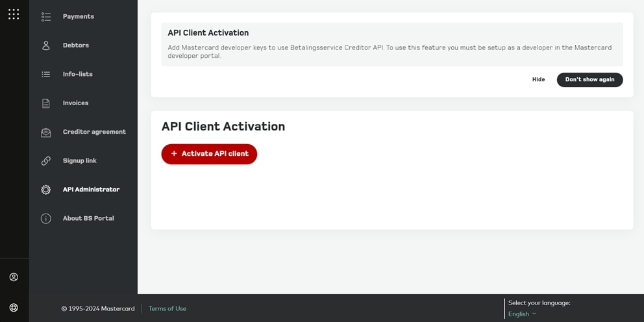Click the About BS Portal info icon
The width and height of the screenshot is (644, 322).
[x=46, y=219]
